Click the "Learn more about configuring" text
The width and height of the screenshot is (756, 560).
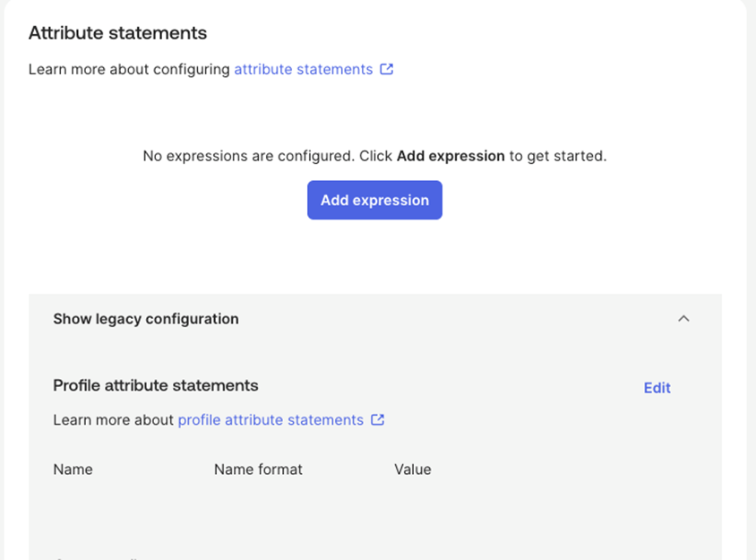click(129, 69)
